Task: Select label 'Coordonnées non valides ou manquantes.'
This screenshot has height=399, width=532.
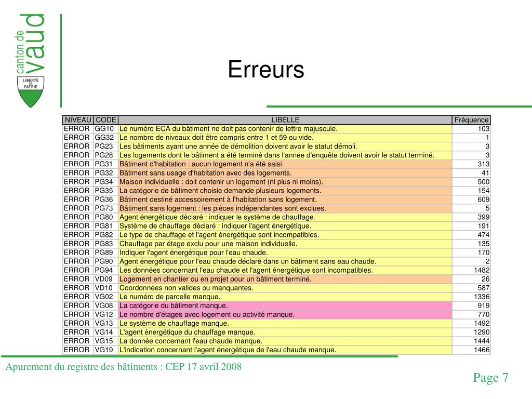Action: tap(187, 288)
